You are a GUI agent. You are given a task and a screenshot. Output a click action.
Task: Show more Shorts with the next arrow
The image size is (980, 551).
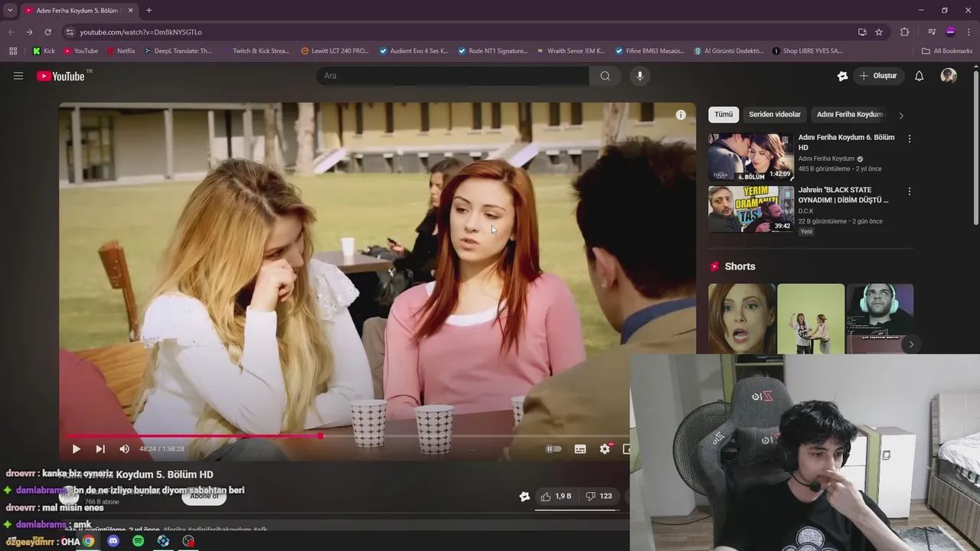(x=911, y=344)
